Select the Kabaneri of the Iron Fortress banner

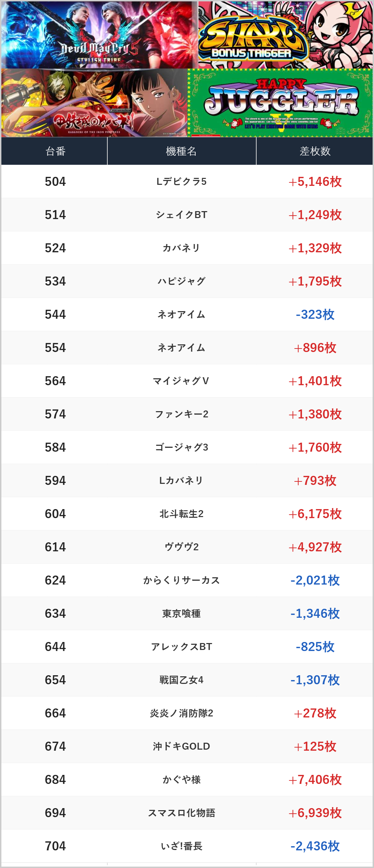[94, 103]
